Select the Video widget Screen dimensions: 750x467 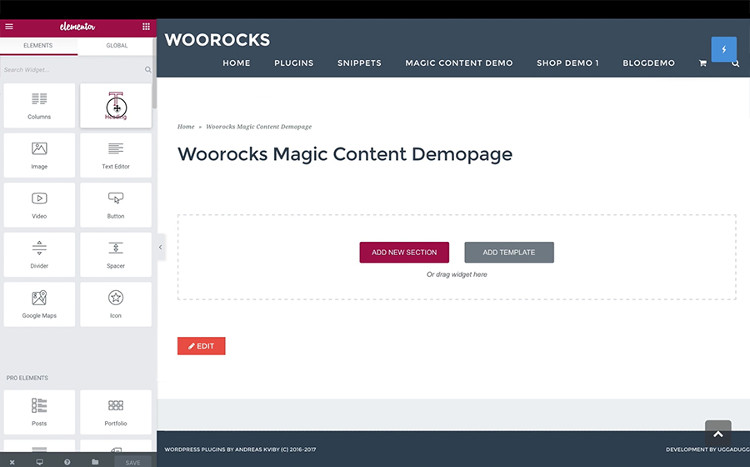tap(39, 205)
